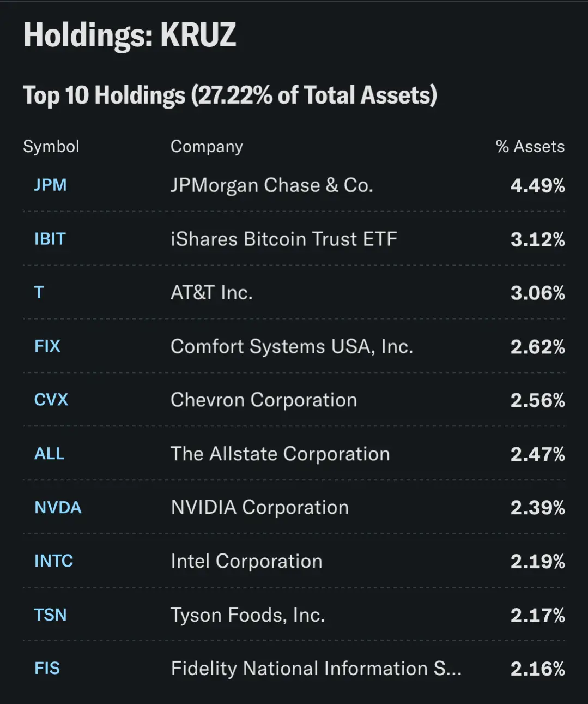Click the iShares Bitcoin Trust ETF name
This screenshot has height=704, width=588.
[x=283, y=239]
